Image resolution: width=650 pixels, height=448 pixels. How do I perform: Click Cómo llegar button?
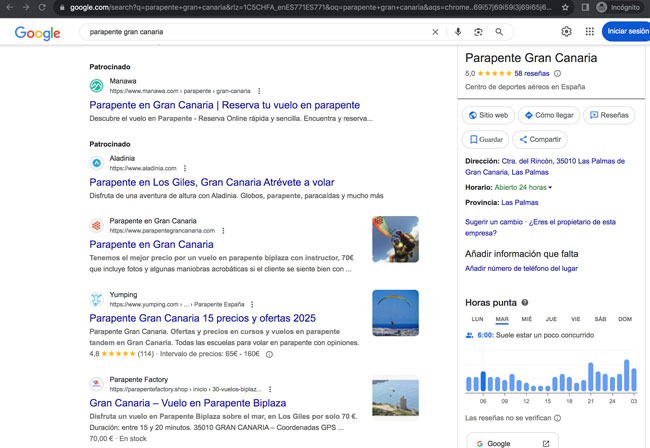click(549, 115)
